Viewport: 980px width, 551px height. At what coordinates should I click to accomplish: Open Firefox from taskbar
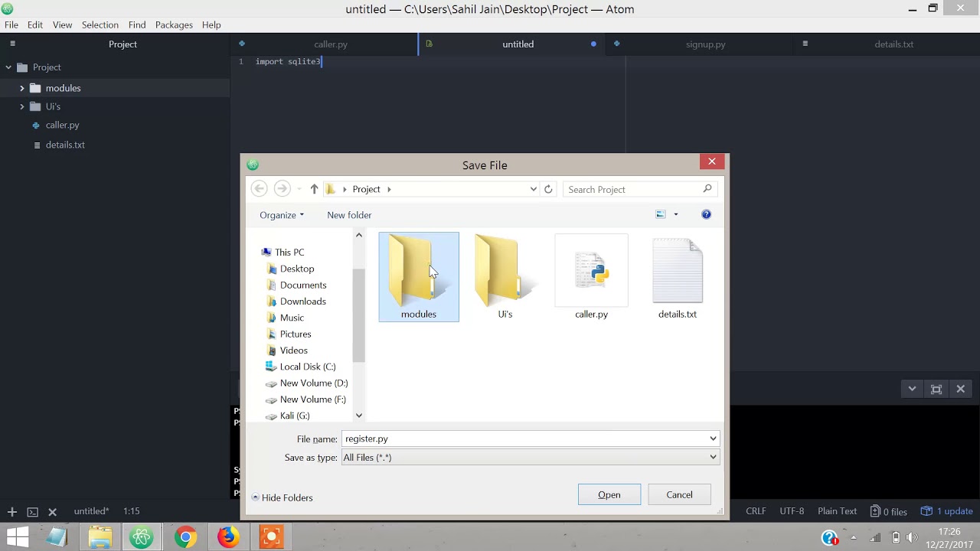pyautogui.click(x=228, y=537)
